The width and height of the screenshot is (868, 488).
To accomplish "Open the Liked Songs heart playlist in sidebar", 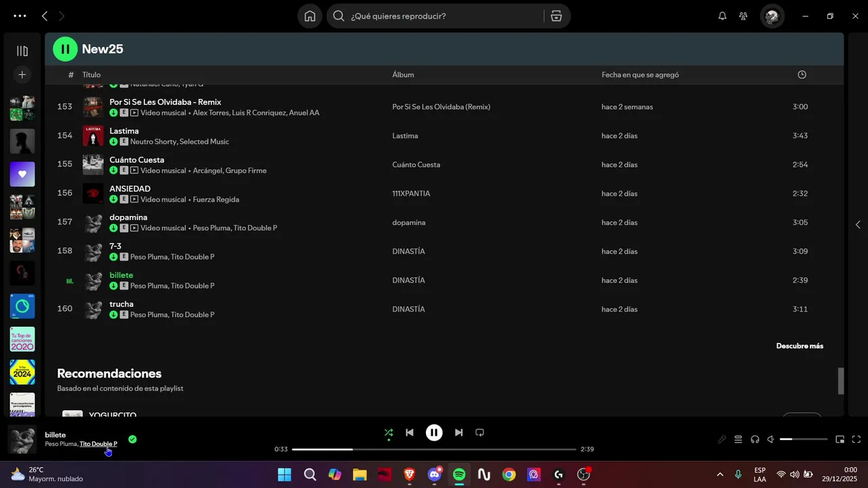I will click(x=22, y=174).
